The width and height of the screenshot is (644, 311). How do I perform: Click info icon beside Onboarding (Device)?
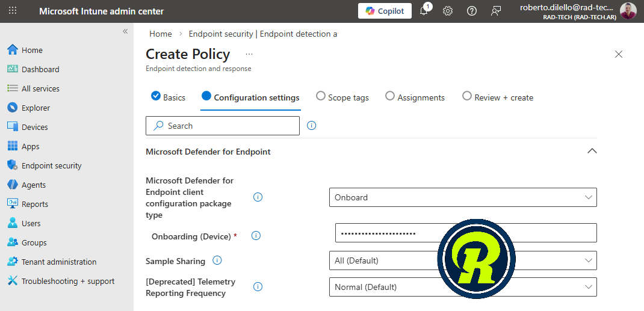[x=256, y=236]
